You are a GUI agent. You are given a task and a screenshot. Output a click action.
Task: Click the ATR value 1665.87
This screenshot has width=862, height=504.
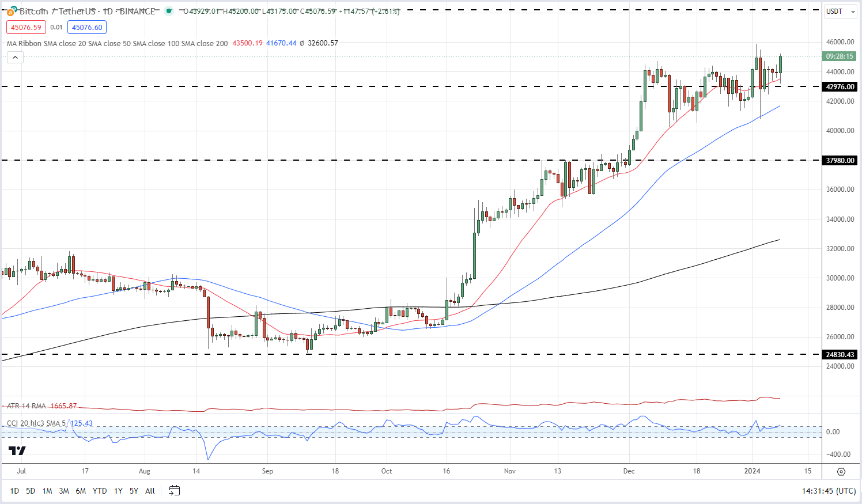[63, 406]
